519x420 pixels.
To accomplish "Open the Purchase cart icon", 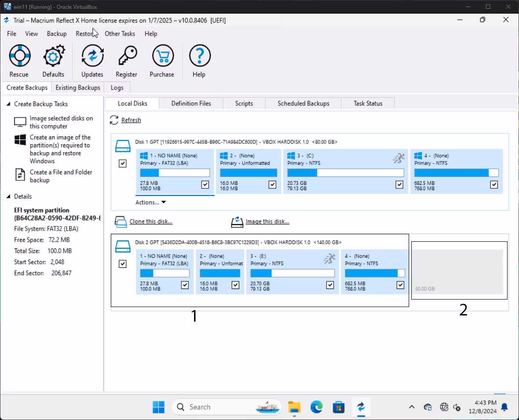I will 162,56.
